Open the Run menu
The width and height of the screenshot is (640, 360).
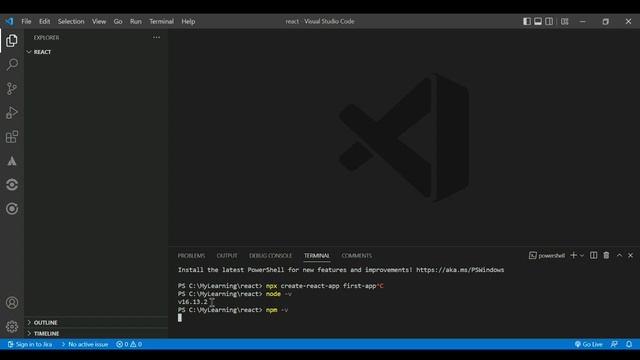pyautogui.click(x=136, y=21)
